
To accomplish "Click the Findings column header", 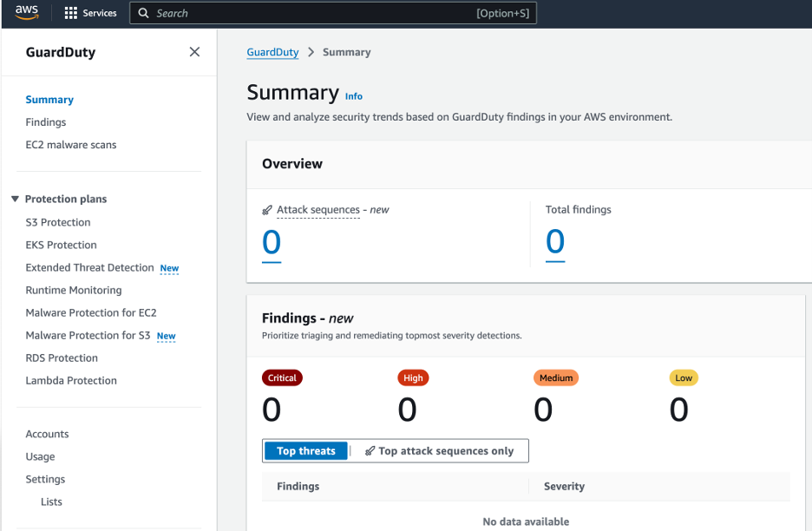I will [298, 487].
